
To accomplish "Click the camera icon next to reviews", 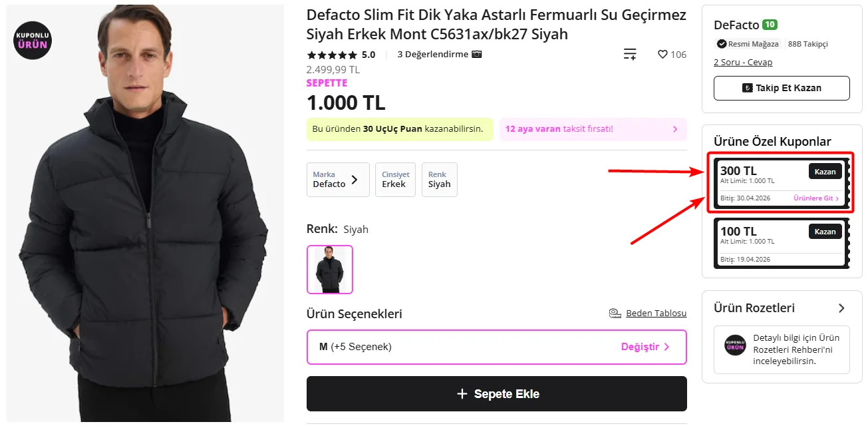I will 476,55.
